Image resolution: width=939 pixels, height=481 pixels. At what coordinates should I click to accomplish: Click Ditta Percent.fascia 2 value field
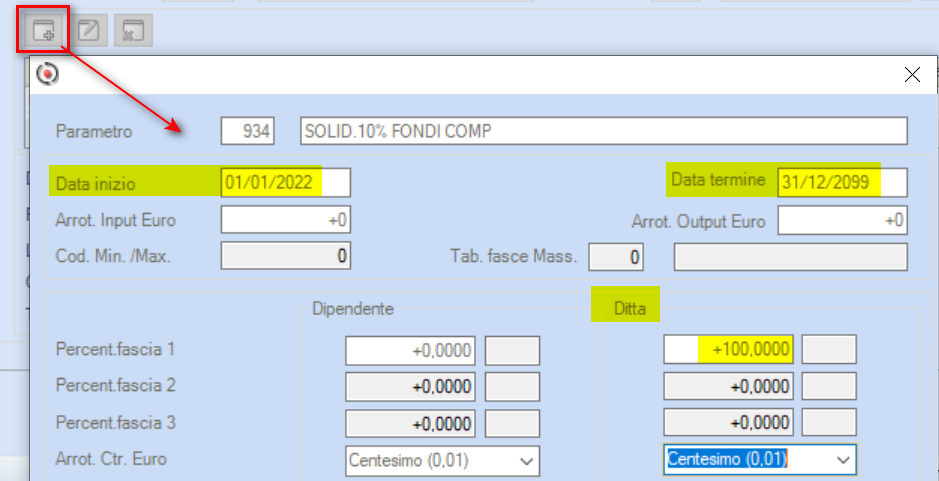729,386
